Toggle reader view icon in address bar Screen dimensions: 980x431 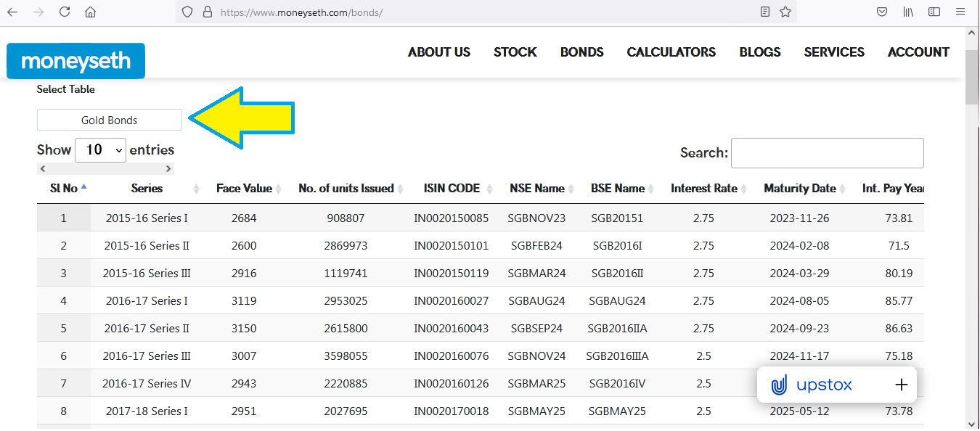(764, 12)
